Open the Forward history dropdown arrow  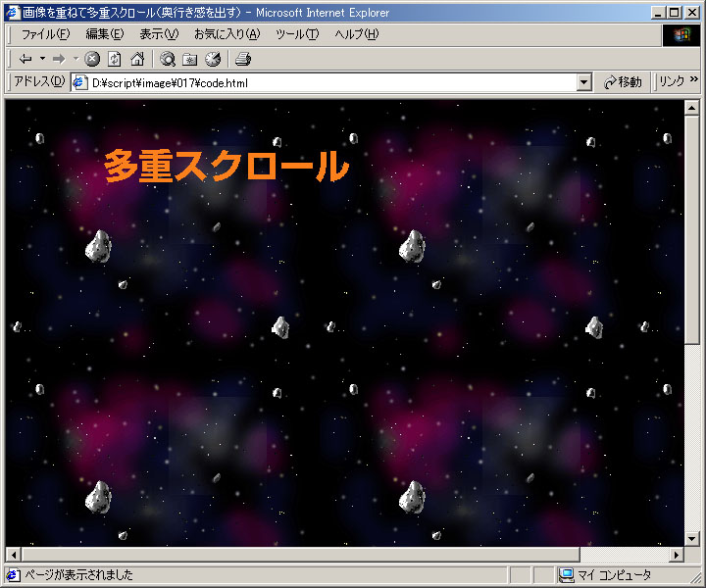click(76, 59)
